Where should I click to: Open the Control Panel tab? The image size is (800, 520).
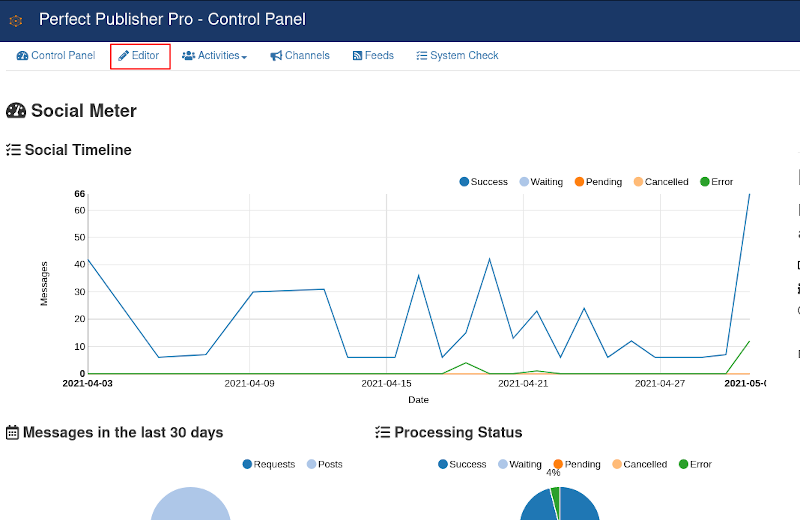[56, 56]
